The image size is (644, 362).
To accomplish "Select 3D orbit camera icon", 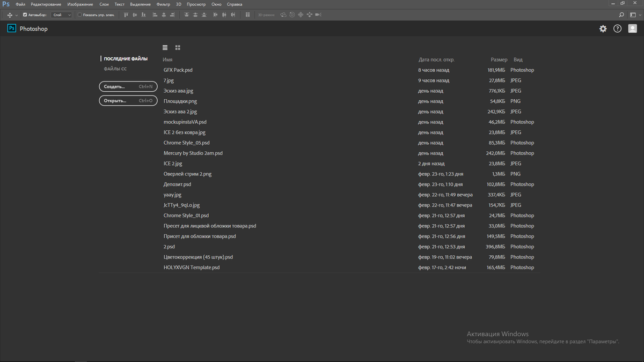I will point(283,15).
